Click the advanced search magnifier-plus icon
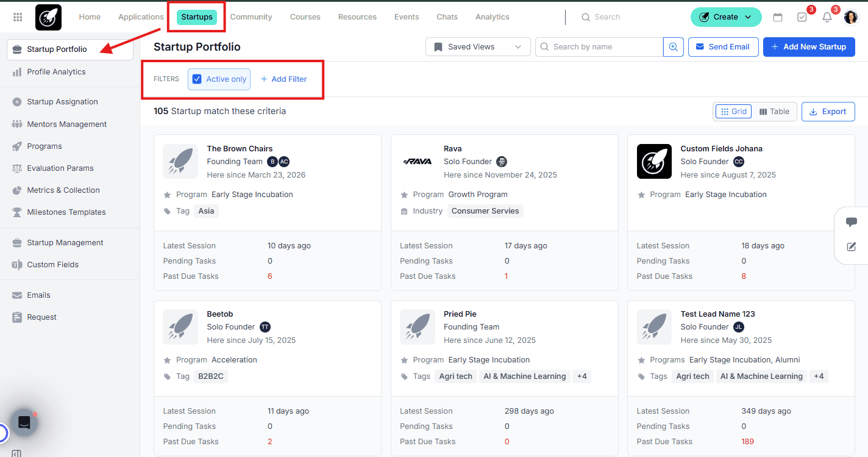Viewport: 868px width, 457px height. tap(674, 47)
